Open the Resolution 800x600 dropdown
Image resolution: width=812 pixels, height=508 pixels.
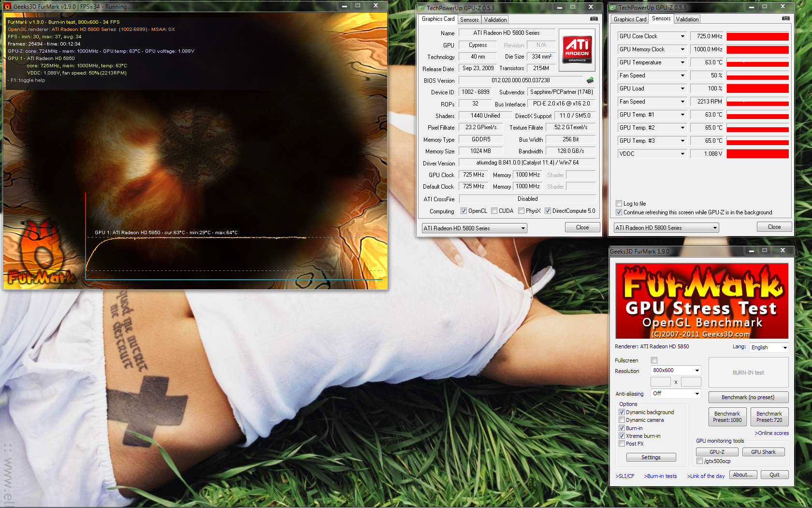pos(676,371)
